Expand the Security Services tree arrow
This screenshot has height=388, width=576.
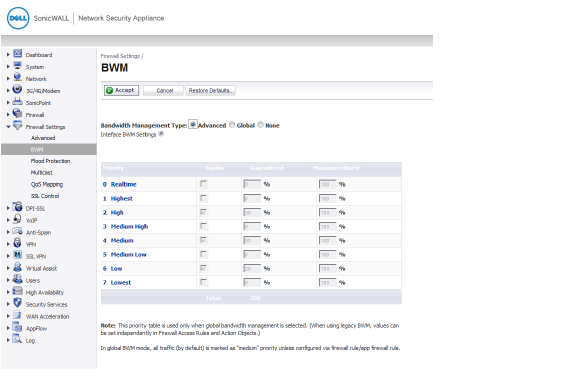click(8, 304)
